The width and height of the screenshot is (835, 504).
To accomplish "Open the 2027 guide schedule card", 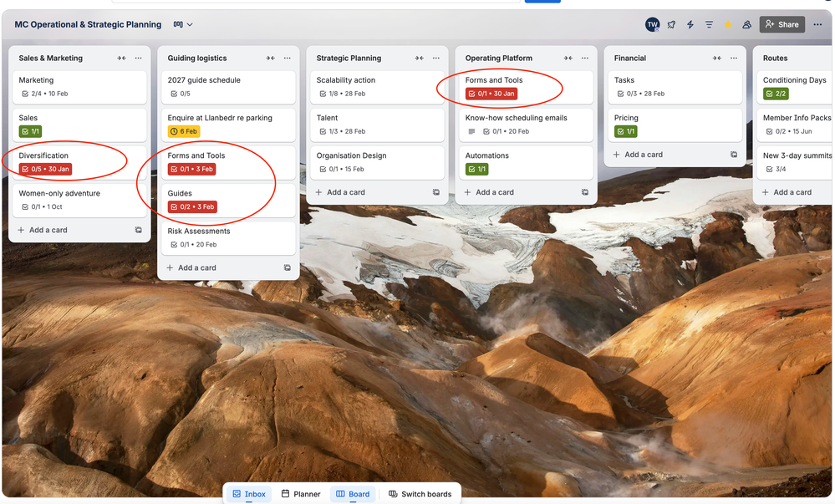I will (x=228, y=87).
